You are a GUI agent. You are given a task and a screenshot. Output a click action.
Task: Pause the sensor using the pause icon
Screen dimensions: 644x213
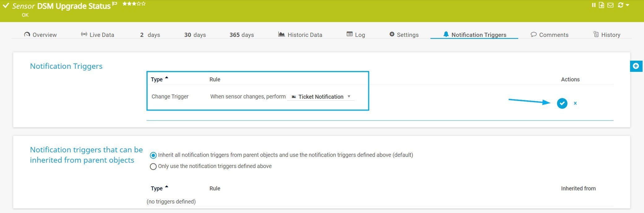(594, 5)
